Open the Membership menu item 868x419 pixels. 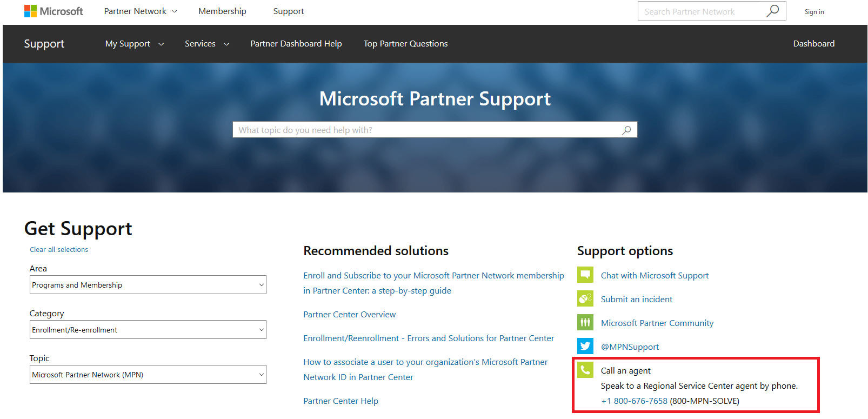click(x=222, y=11)
